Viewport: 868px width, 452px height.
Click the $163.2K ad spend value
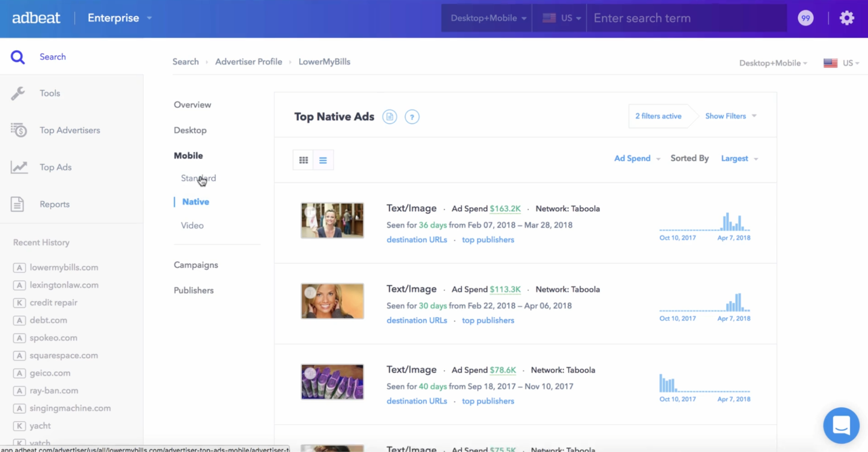coord(505,209)
